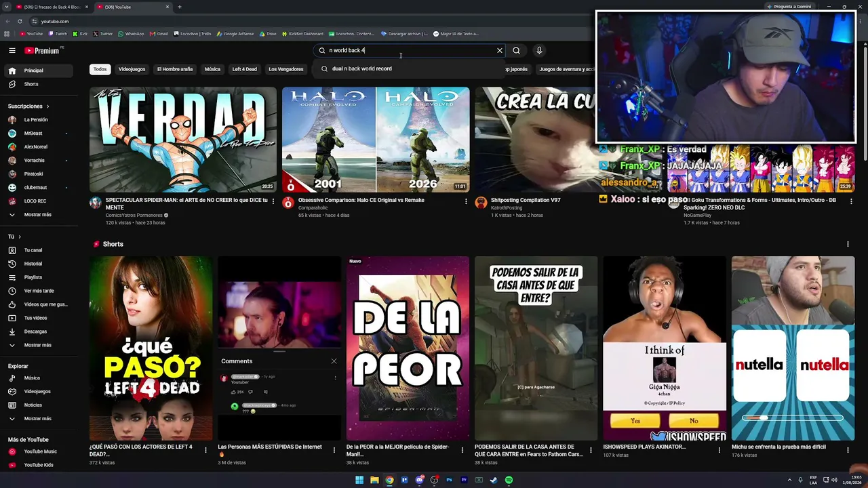
Task: Open Halo 2001 vs 2026 thumbnail
Action: [x=376, y=140]
